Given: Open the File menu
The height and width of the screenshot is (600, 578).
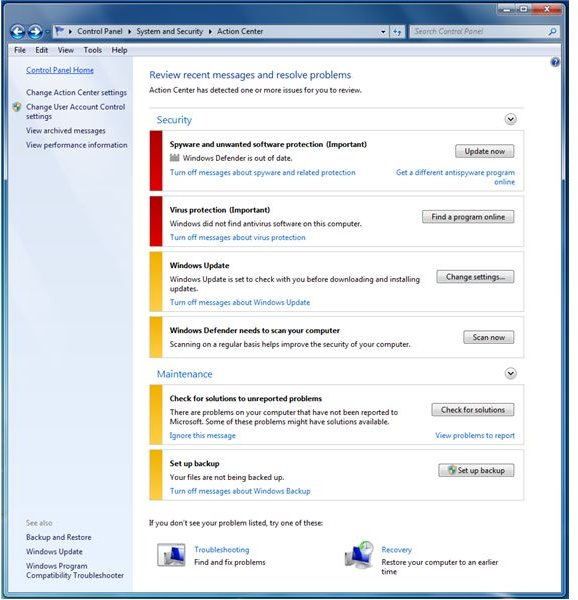Looking at the screenshot, I should click(20, 50).
